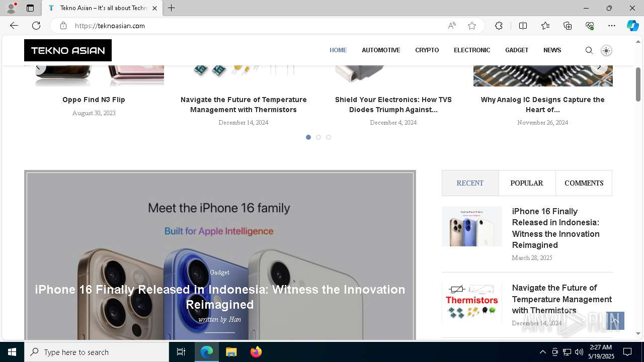Switch to POPULAR sidebar tab

point(527,183)
